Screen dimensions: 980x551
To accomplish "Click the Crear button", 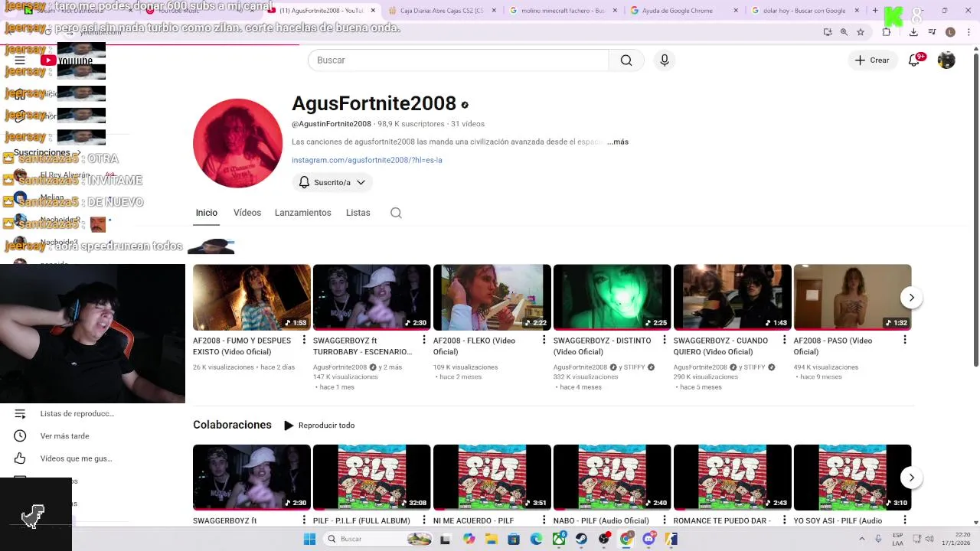I will (x=872, y=60).
